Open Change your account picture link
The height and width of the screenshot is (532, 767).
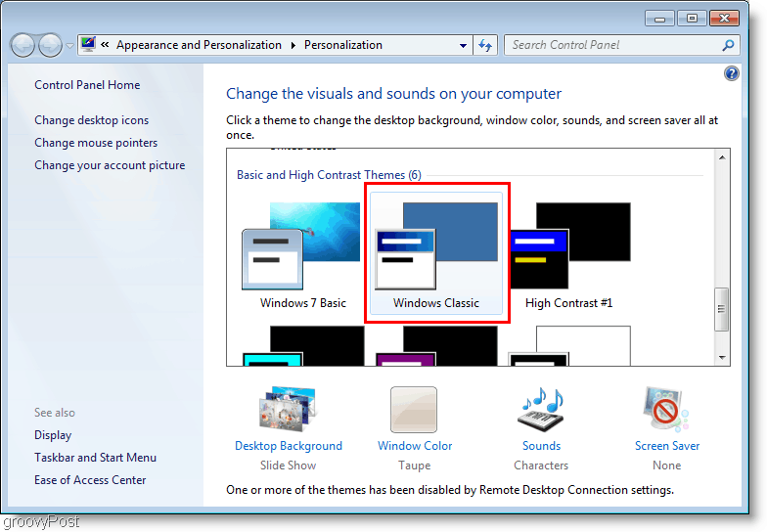tap(110, 165)
